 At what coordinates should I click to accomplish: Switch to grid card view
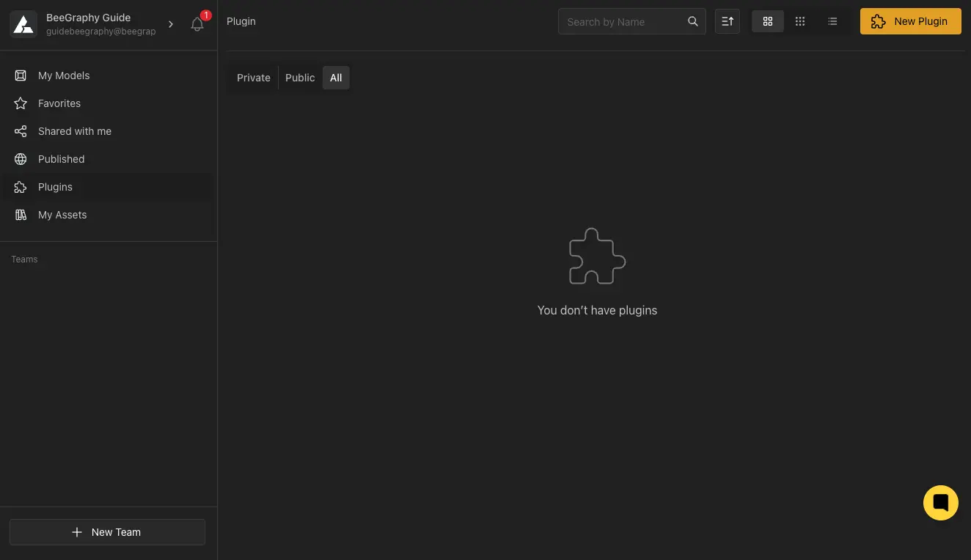pos(767,21)
